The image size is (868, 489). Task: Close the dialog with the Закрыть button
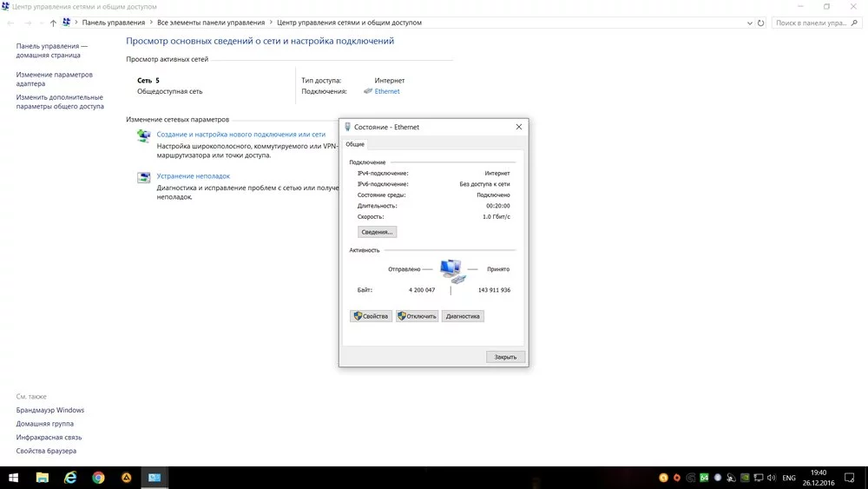coord(505,357)
